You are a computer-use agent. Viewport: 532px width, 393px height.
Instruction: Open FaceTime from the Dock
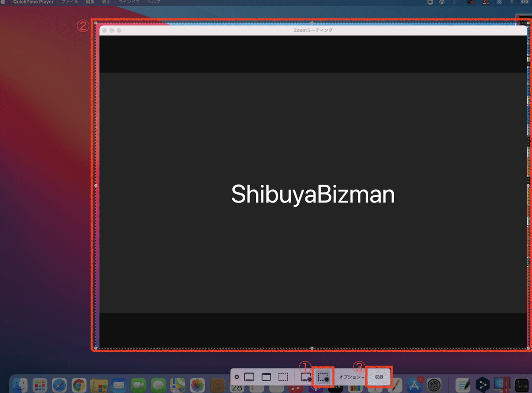(x=138, y=385)
